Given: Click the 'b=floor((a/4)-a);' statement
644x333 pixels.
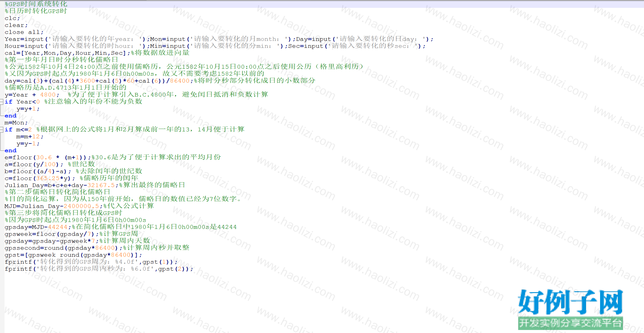Looking at the screenshot, I should 38,171.
